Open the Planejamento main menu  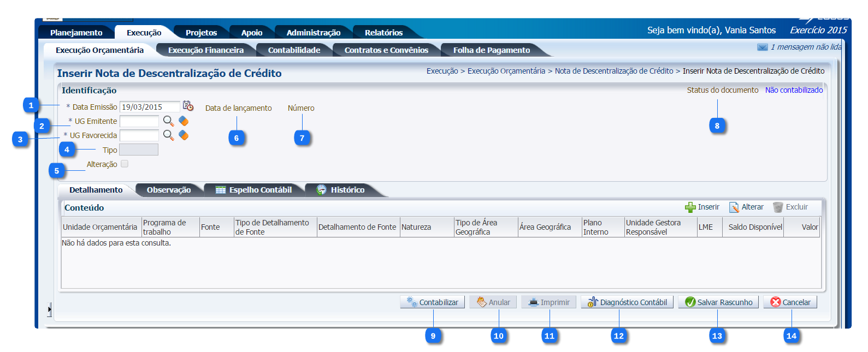76,33
